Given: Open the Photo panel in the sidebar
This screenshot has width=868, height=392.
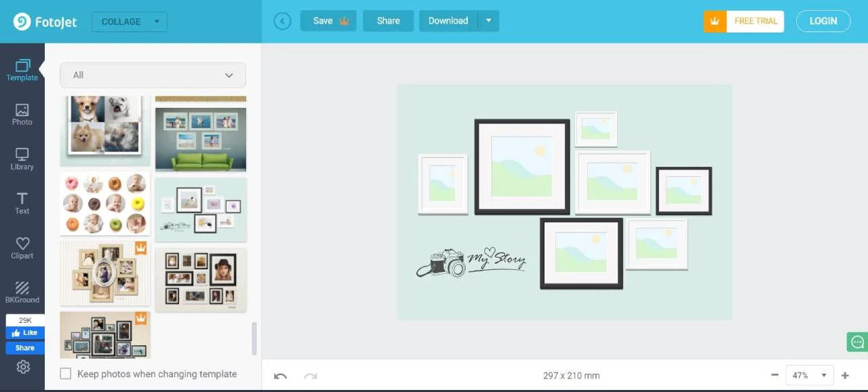Looking at the screenshot, I should coord(22,115).
